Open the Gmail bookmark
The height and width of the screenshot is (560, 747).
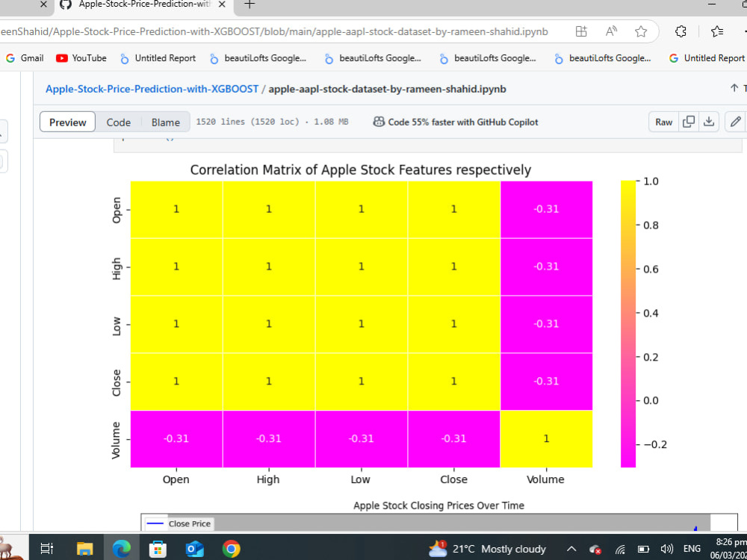coord(25,58)
